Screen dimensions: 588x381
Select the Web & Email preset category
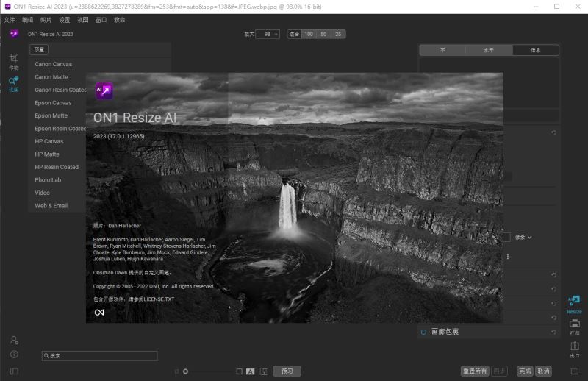[x=51, y=206]
